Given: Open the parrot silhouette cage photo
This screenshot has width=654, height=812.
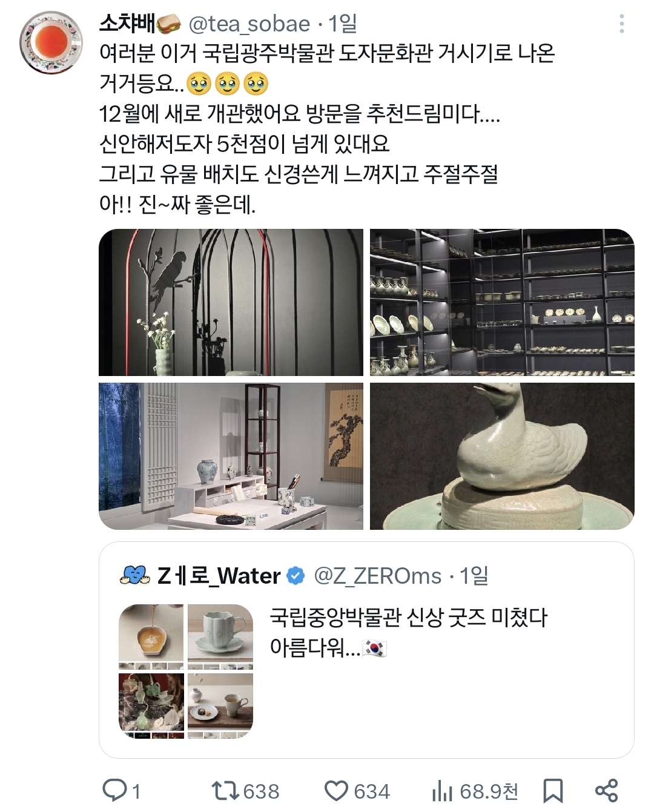Looking at the screenshot, I should coord(231,302).
